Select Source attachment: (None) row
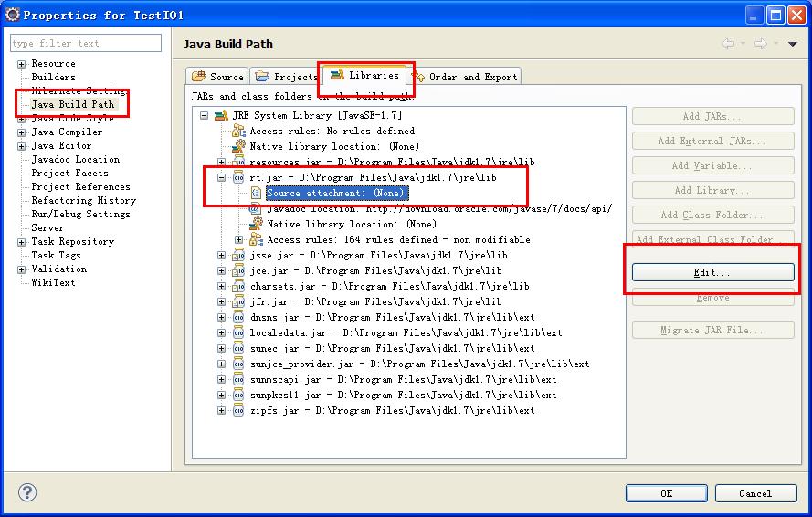 (337, 193)
